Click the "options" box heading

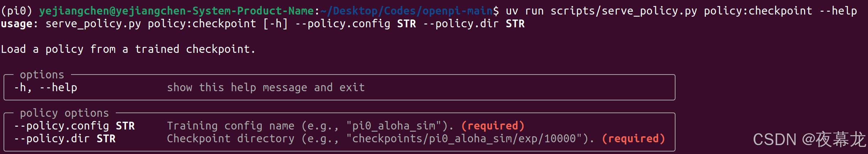(42, 75)
